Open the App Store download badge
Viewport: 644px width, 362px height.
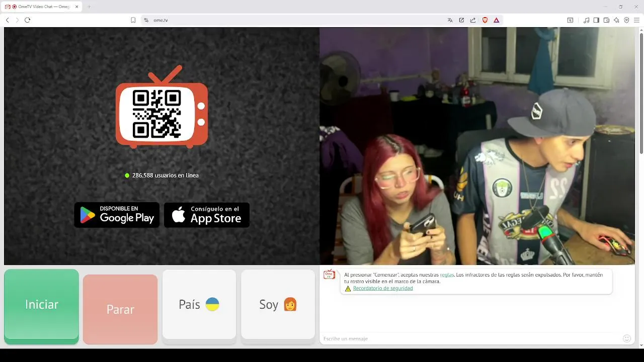pos(207,215)
